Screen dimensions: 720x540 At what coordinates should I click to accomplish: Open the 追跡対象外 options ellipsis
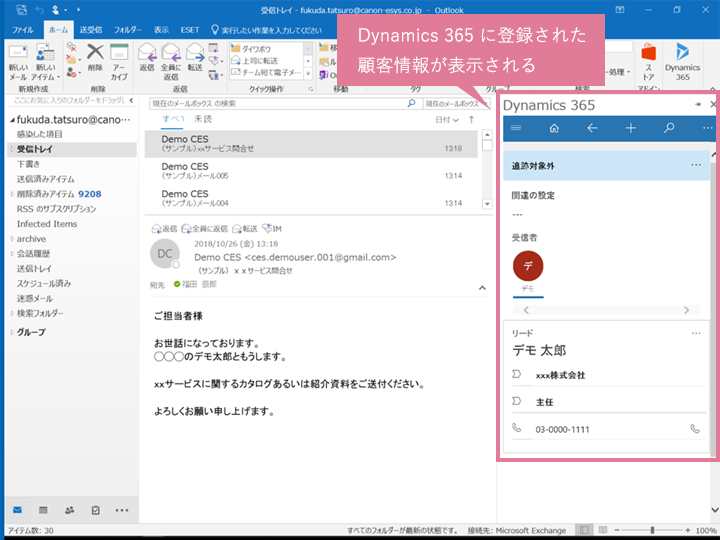click(x=696, y=165)
